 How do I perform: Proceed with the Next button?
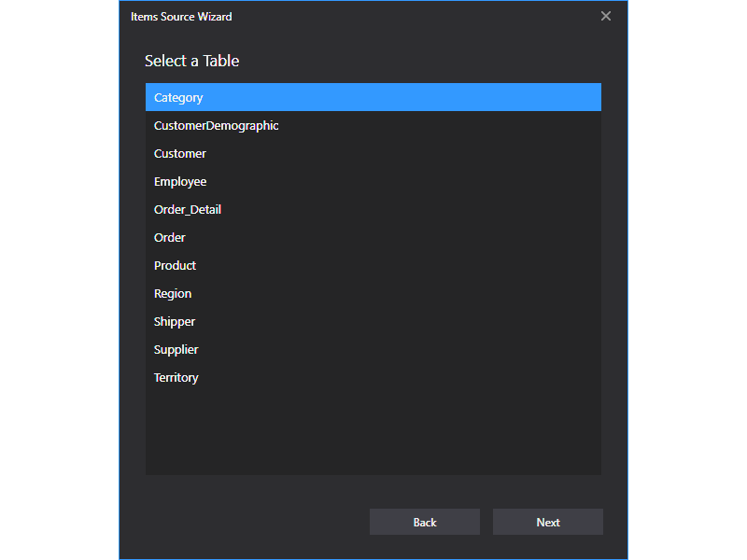(548, 522)
